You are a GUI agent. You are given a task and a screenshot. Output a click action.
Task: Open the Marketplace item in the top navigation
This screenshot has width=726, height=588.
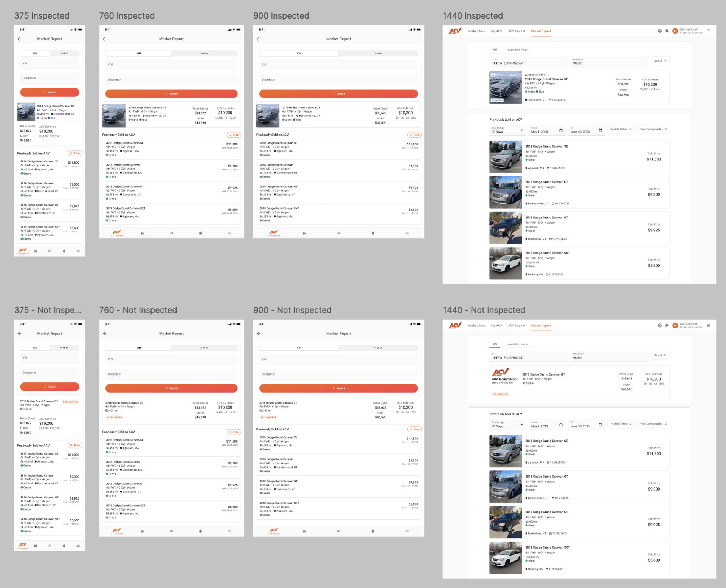(x=476, y=31)
